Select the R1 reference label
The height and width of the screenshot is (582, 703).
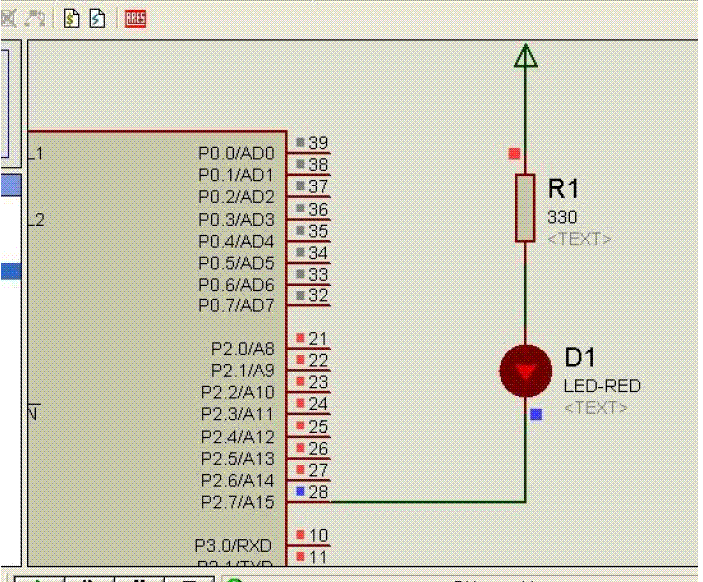563,189
